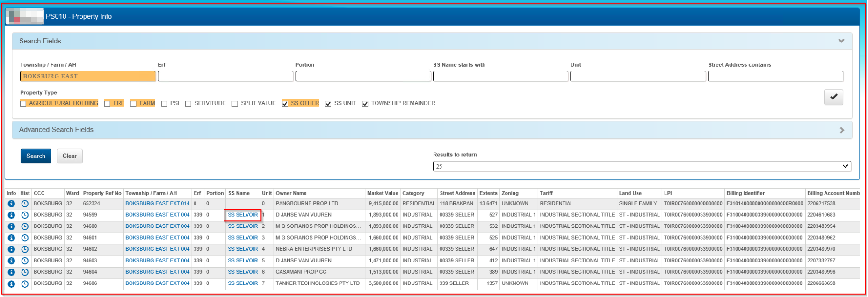Open the Results to return dropdown
The width and height of the screenshot is (868, 297).
pyautogui.click(x=642, y=166)
